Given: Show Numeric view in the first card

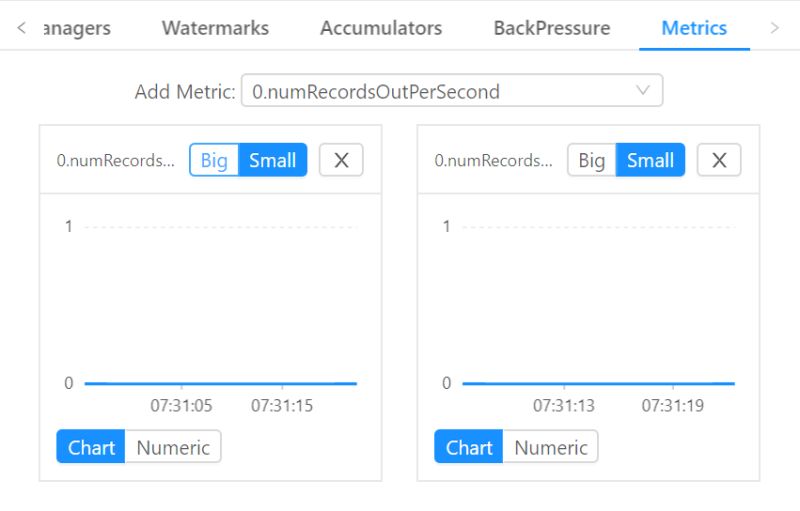Looking at the screenshot, I should [173, 447].
